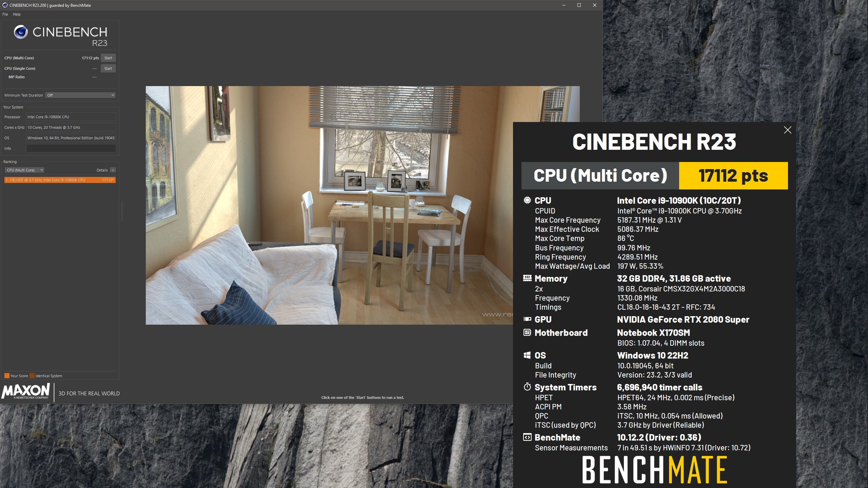The width and height of the screenshot is (868, 488).
Task: Click the OS field Windows 10
Action: tap(71, 138)
